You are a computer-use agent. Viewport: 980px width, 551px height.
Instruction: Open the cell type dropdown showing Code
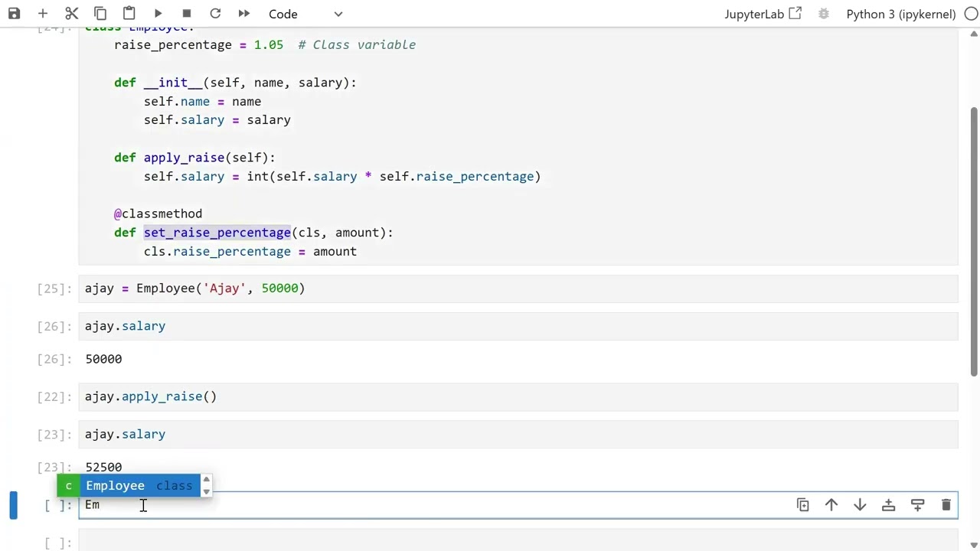[305, 14]
